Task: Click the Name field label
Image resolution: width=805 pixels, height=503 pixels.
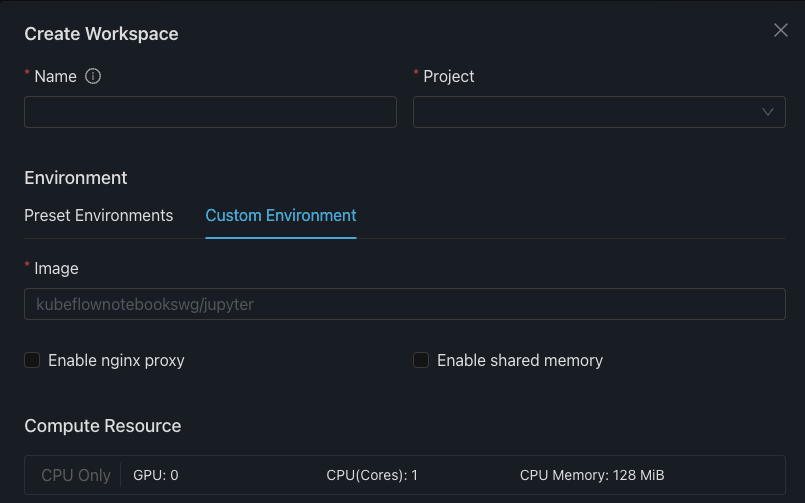Action: click(55, 76)
